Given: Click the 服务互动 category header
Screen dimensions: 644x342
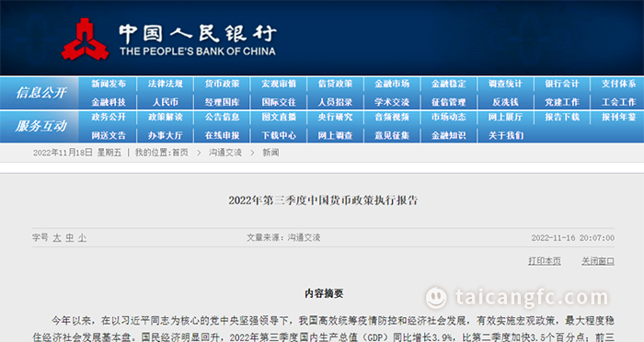Looking at the screenshot, I should (40, 126).
